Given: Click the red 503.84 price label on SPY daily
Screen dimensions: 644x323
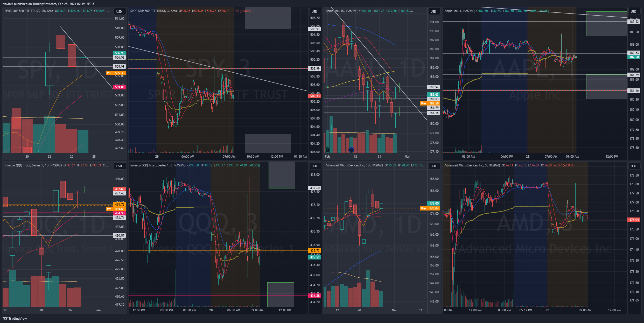Looking at the screenshot, I should pyautogui.click(x=120, y=87).
